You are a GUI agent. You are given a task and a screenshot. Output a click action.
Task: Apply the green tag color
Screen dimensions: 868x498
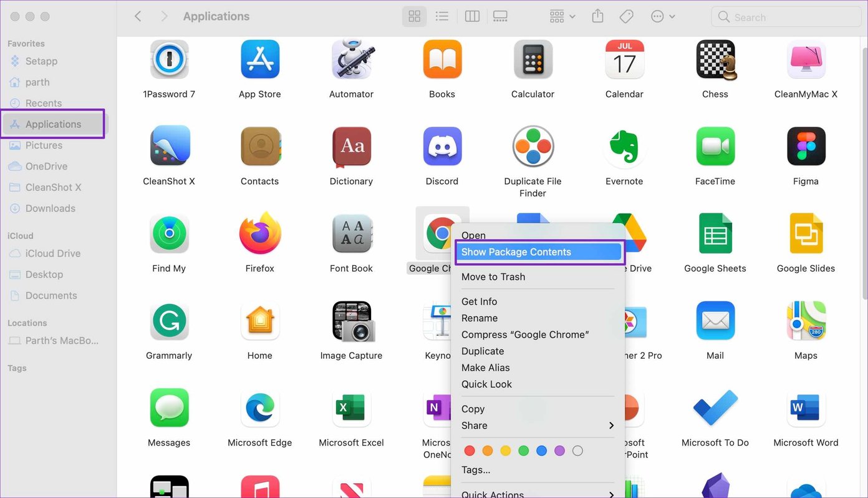coord(524,451)
